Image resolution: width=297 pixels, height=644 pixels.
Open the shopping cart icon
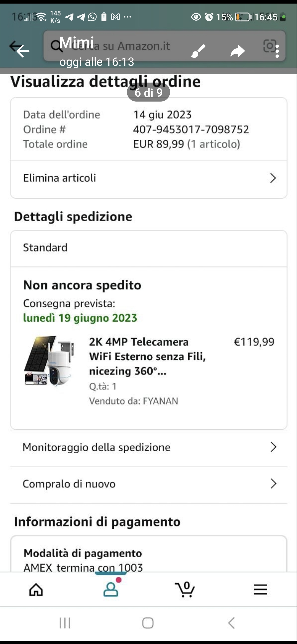185,589
